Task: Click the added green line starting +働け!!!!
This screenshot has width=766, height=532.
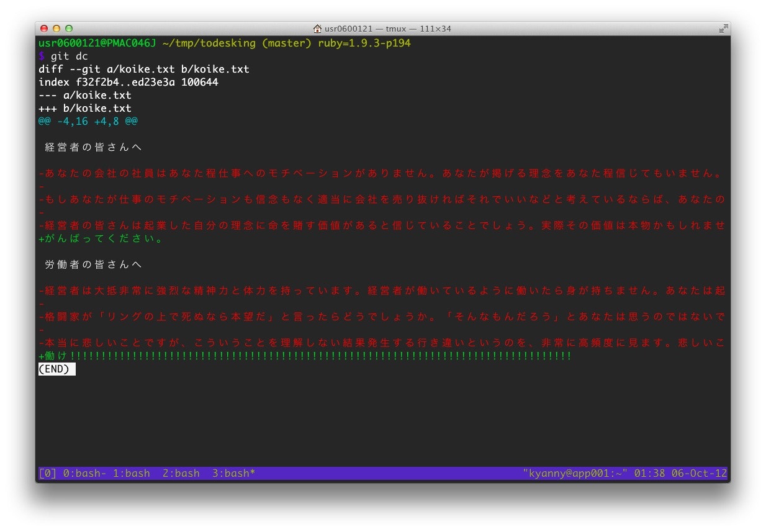Action: pos(305,356)
